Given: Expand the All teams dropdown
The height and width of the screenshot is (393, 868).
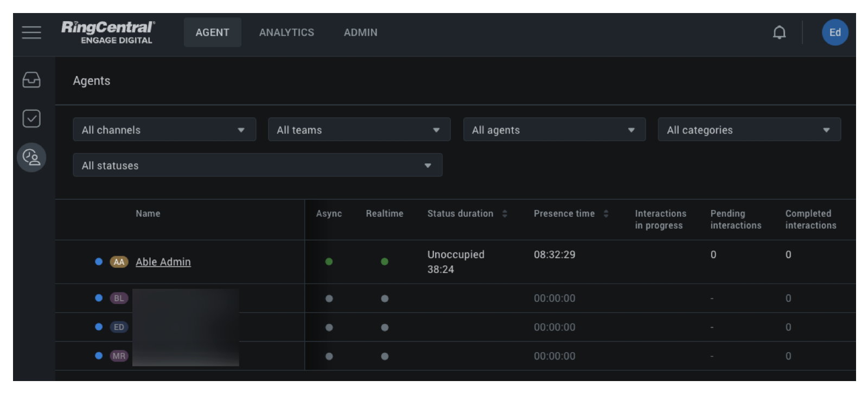Looking at the screenshot, I should pos(359,130).
